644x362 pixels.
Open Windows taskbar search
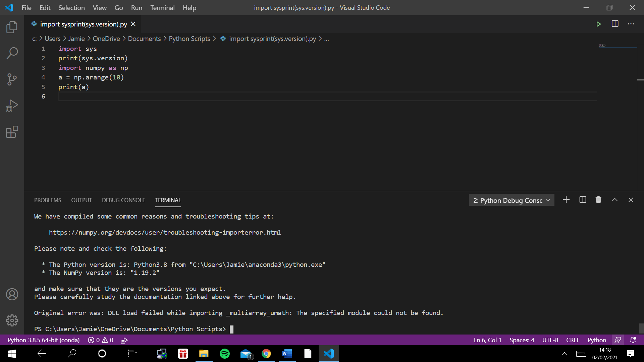[72, 354]
